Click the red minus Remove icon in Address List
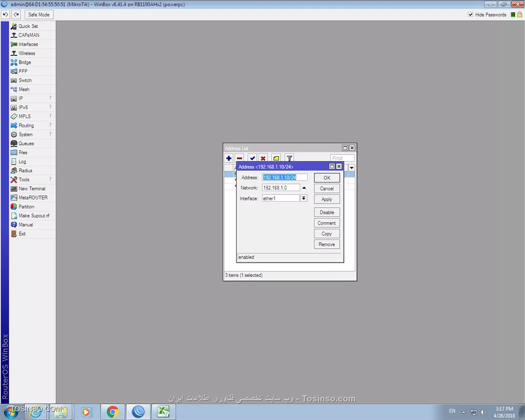The height and width of the screenshot is (420, 525). point(239,158)
